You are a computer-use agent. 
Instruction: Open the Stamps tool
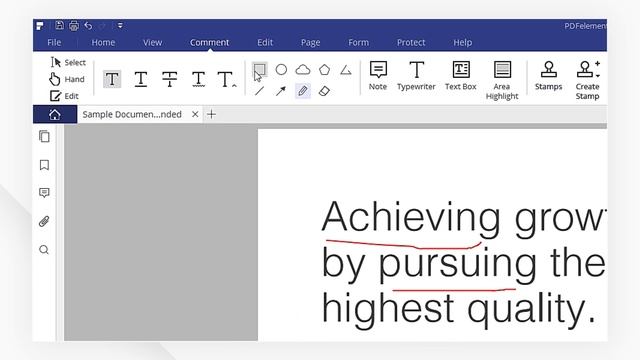click(549, 76)
